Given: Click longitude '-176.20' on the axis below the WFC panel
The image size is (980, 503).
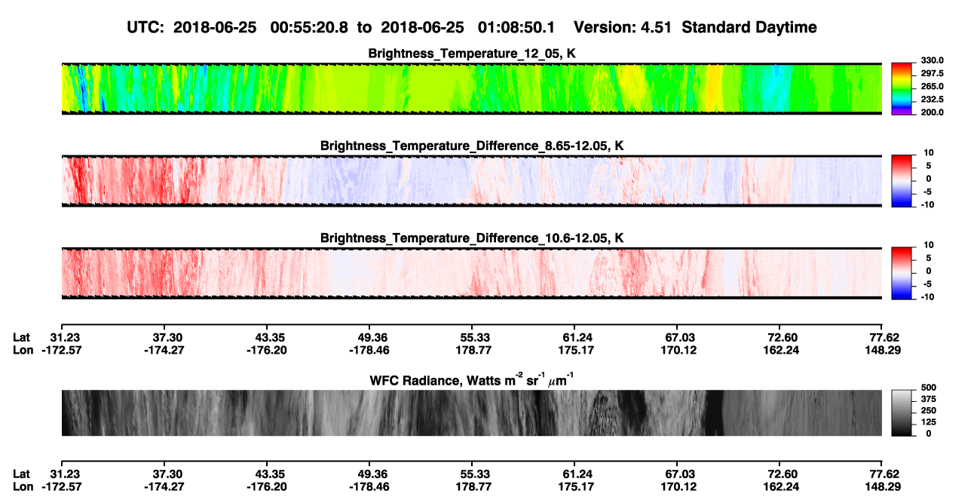Looking at the screenshot, I should (x=267, y=486).
